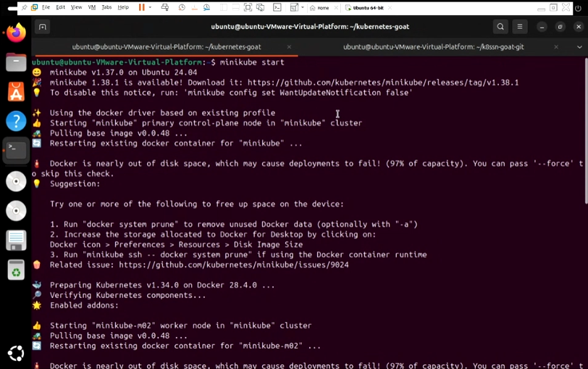588x369 pixels.
Task: Switch to the Home tab in VMware
Action: [320, 8]
